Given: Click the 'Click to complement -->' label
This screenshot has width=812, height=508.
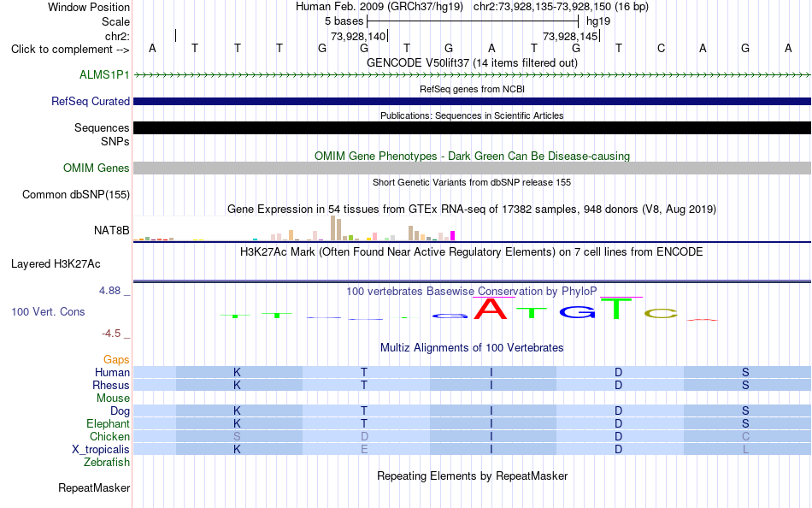Looking at the screenshot, I should click(x=70, y=50).
